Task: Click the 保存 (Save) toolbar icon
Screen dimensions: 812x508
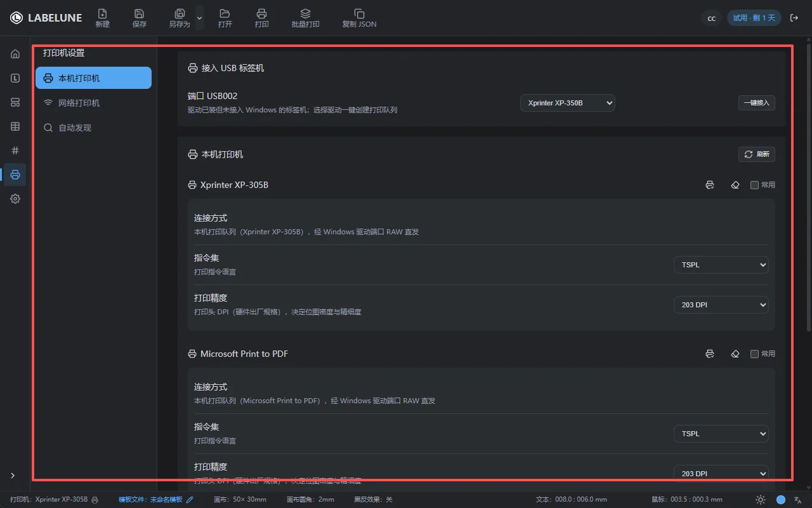Action: click(139, 13)
